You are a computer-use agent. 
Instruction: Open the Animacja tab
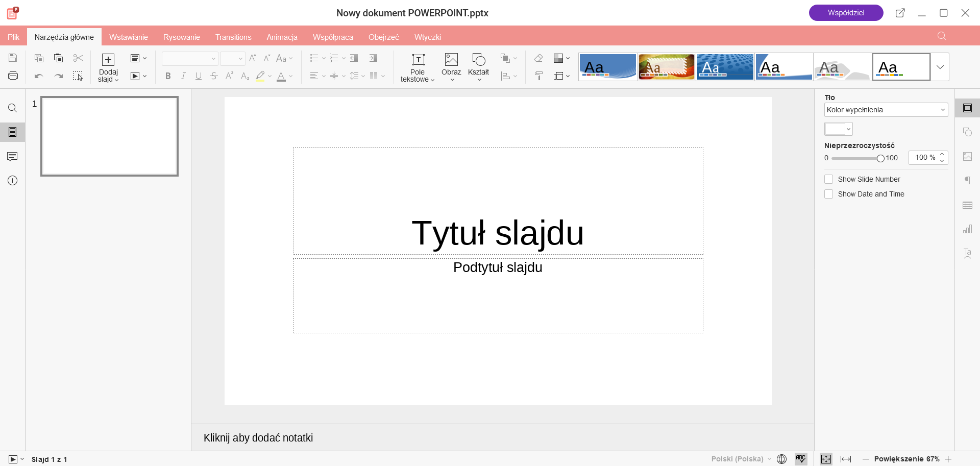[282, 37]
